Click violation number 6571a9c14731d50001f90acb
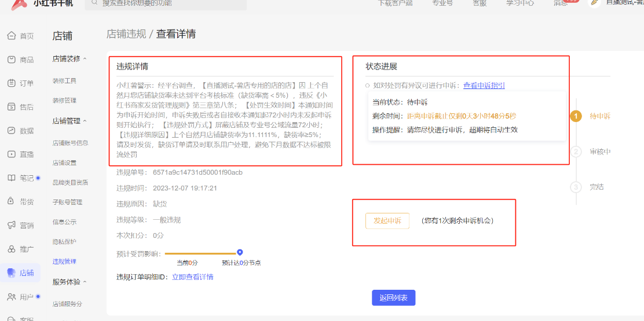This screenshot has height=321, width=644. coord(197,172)
